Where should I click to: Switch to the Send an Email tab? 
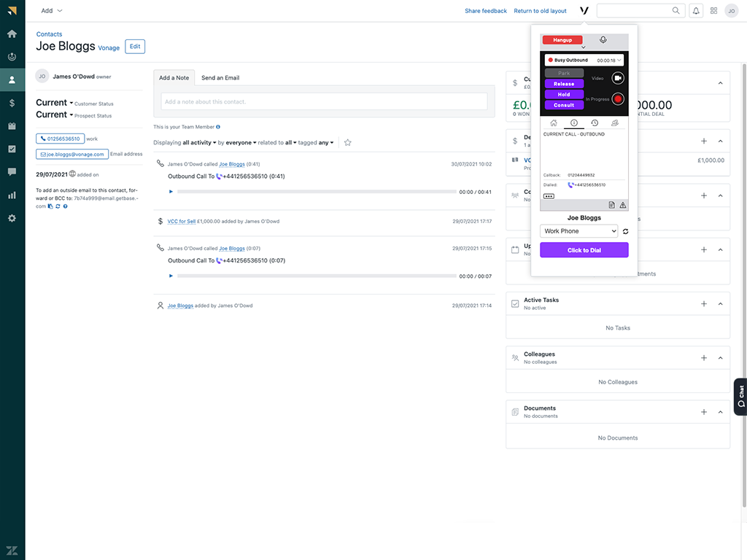point(220,77)
